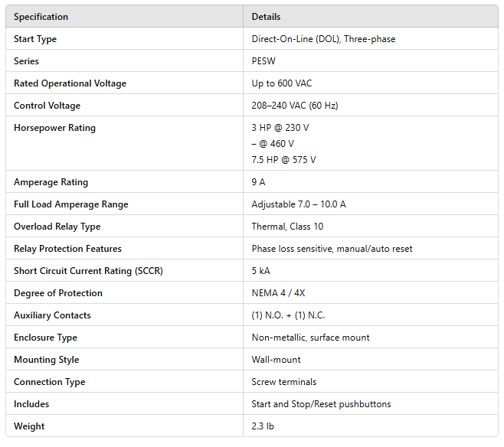Select the 'PESW' series value
504x447 pixels.
(263, 61)
